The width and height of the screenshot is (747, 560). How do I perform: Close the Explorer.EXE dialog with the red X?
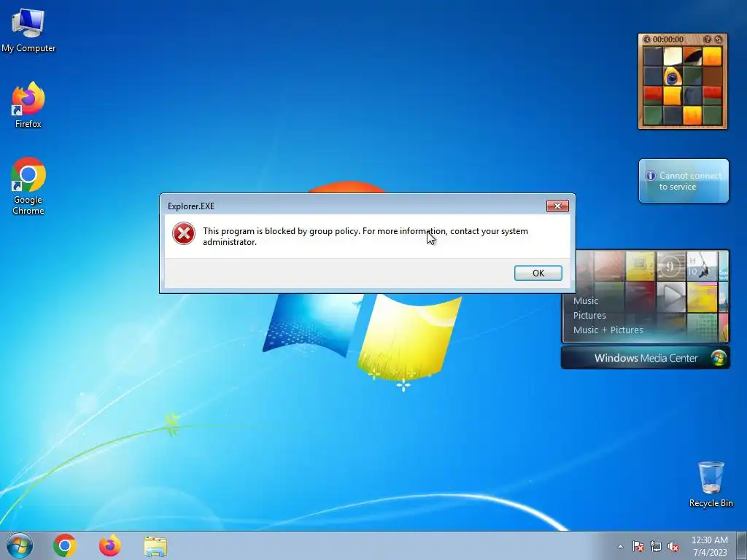tap(557, 206)
